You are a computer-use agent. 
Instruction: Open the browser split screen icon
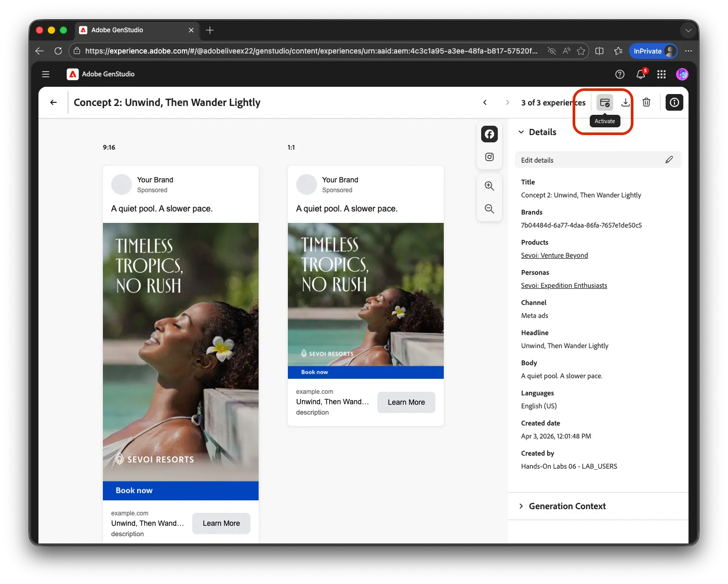600,51
